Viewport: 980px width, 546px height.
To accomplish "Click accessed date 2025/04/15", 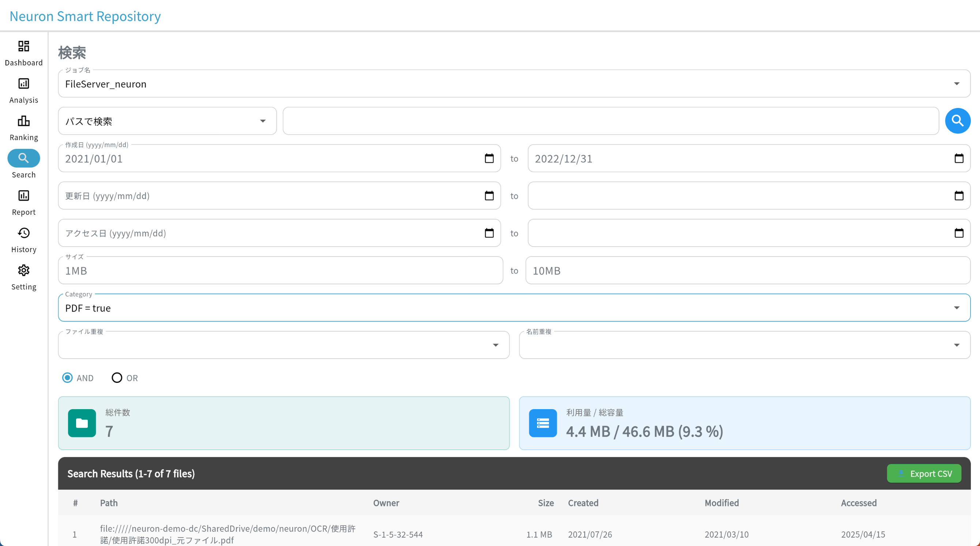I will click(x=863, y=534).
